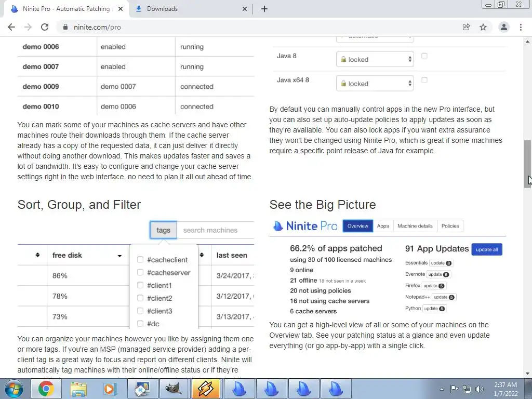Sort using arrows left of free disk
This screenshot has width=532, height=399.
click(37, 255)
